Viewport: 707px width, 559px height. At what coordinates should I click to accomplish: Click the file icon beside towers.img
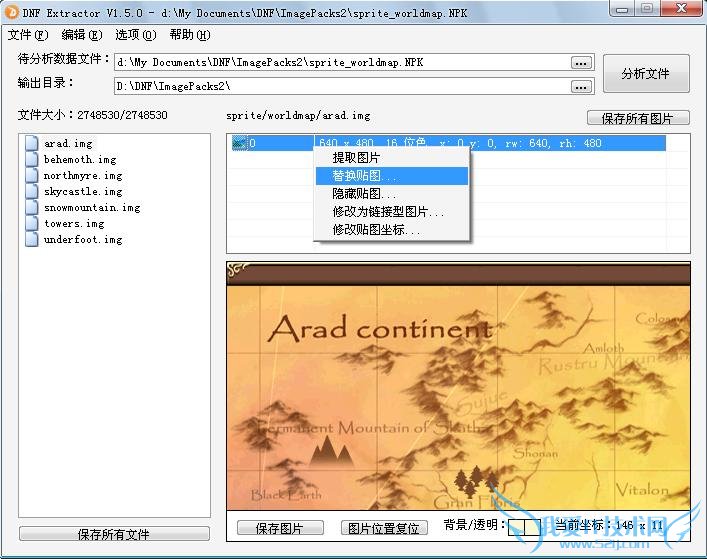click(32, 223)
